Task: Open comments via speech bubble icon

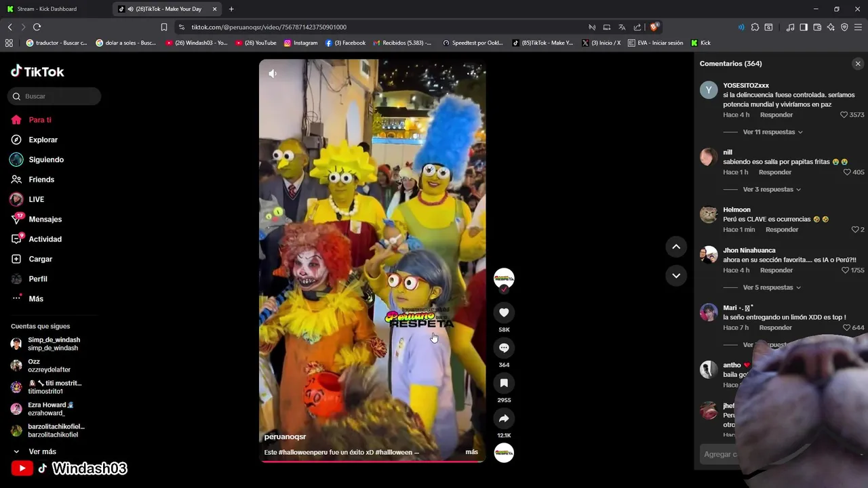Action: [504, 348]
